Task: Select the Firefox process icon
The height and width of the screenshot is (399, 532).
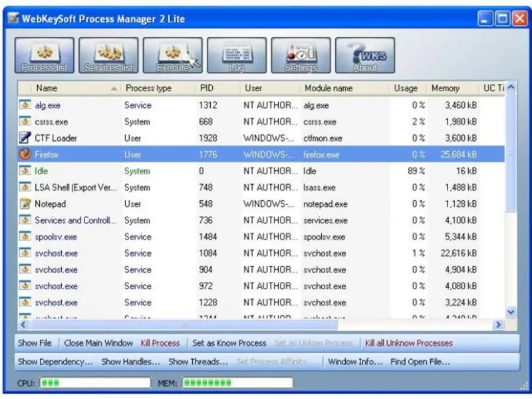Action: [x=25, y=154]
